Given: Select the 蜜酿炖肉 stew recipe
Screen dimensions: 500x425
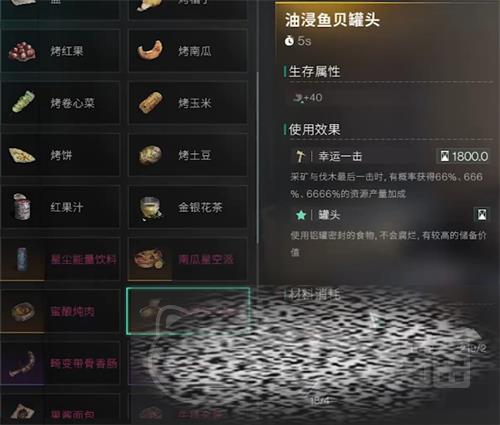Looking at the screenshot, I should point(60,312).
